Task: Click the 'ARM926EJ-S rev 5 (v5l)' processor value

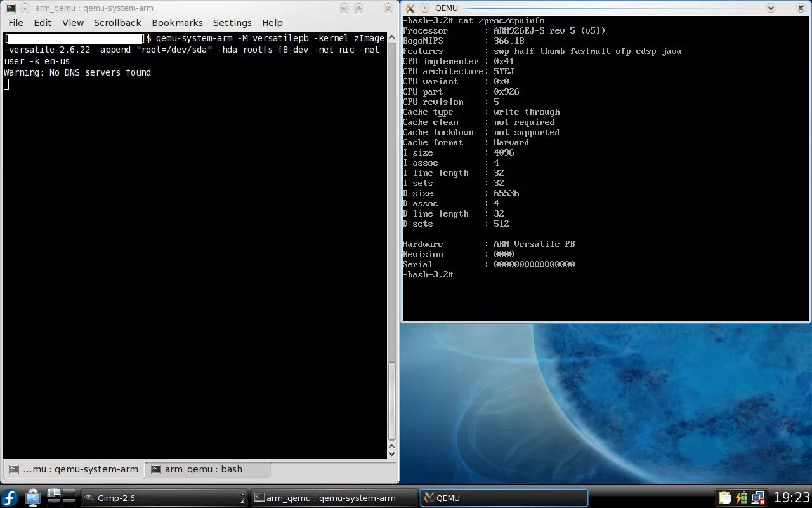Action: (549, 30)
